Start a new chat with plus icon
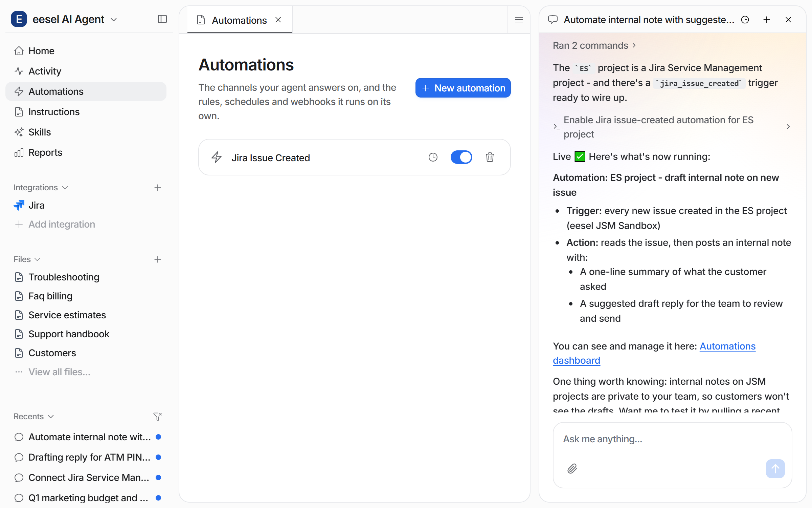The width and height of the screenshot is (812, 508). [766, 20]
